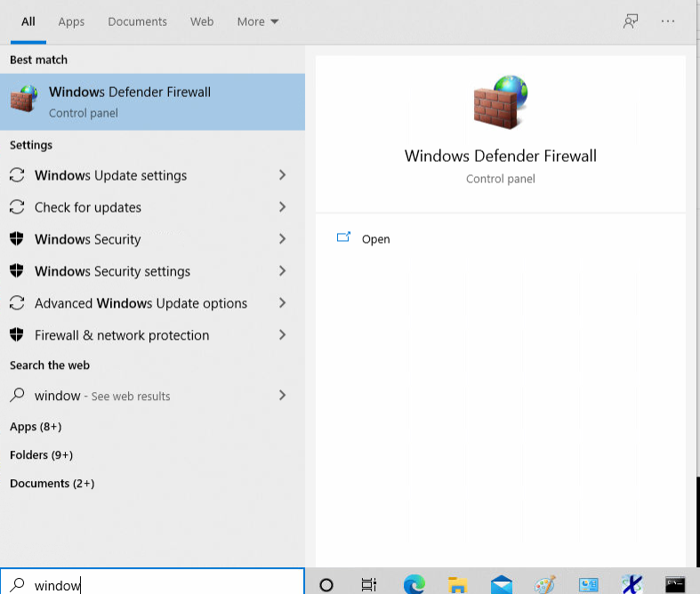700x594 pixels.
Task: Click magnifier icon beside web result
Action: (17, 396)
